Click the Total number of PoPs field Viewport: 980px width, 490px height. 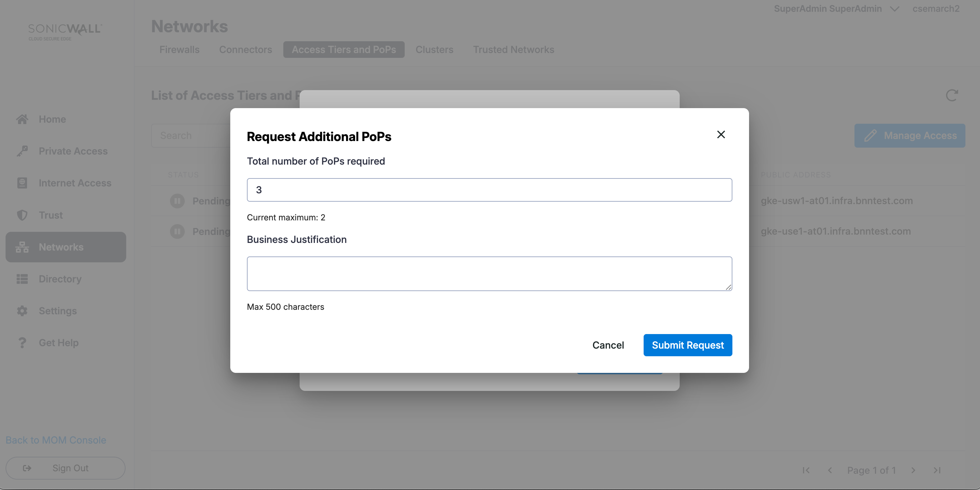coord(489,190)
